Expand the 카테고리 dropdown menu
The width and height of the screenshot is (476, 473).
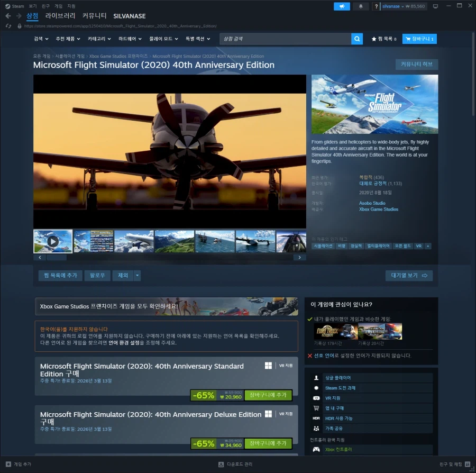tap(99, 39)
